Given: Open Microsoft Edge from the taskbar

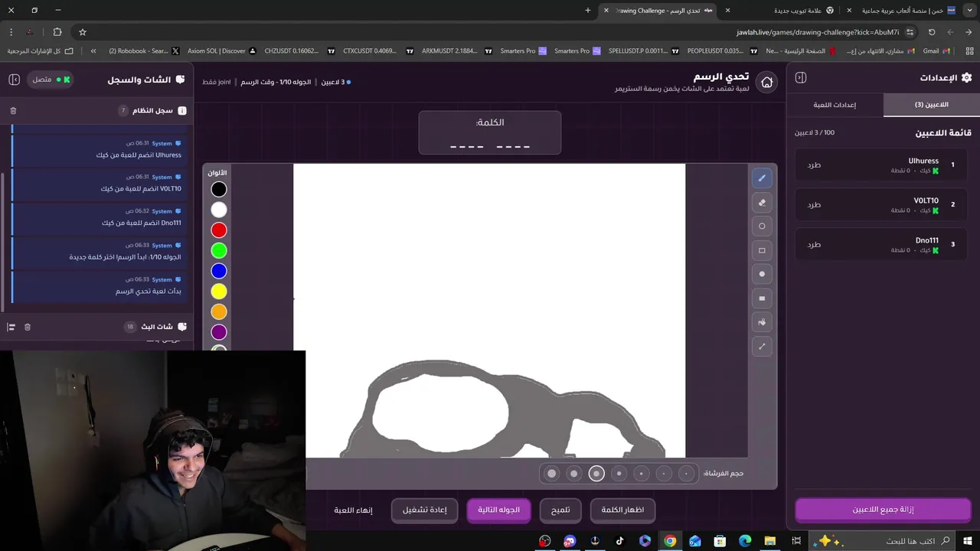Looking at the screenshot, I should (745, 541).
